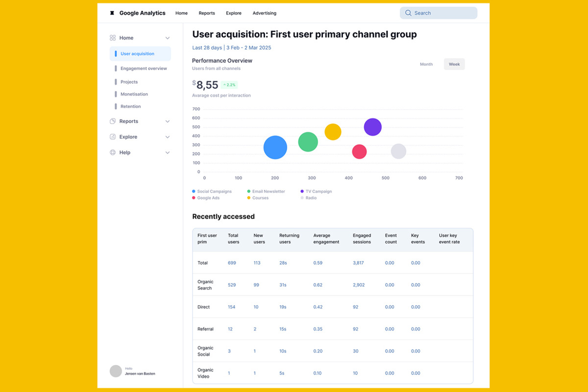588x392 pixels.
Task: Click the Organic Social row label
Action: click(205, 351)
